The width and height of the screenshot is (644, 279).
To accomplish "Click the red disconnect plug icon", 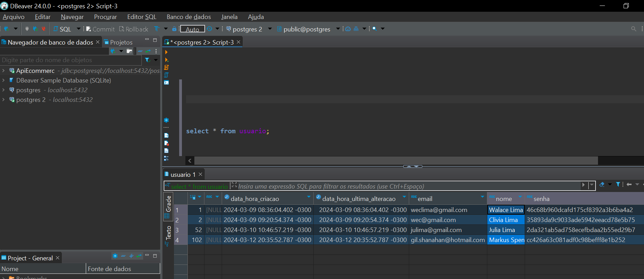I will pyautogui.click(x=43, y=29).
